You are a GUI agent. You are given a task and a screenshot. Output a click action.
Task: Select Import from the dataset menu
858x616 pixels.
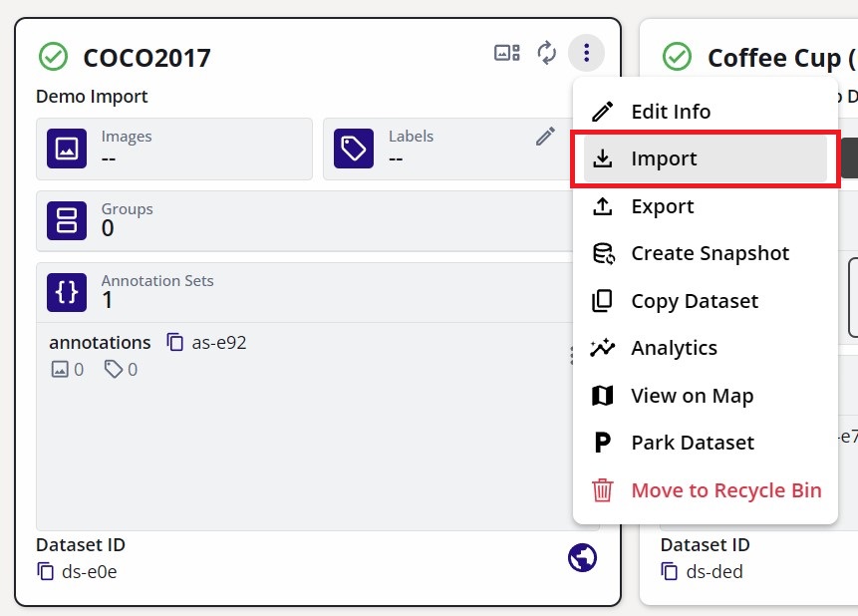666,158
